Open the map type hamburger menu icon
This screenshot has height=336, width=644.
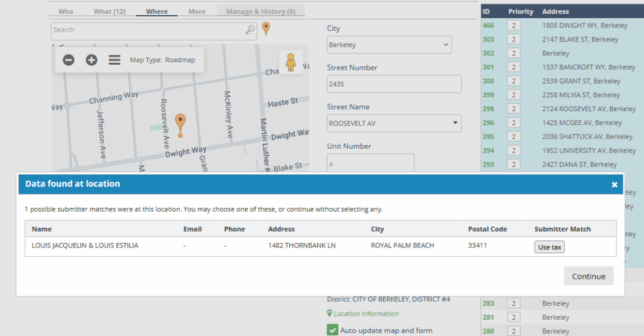click(x=114, y=60)
